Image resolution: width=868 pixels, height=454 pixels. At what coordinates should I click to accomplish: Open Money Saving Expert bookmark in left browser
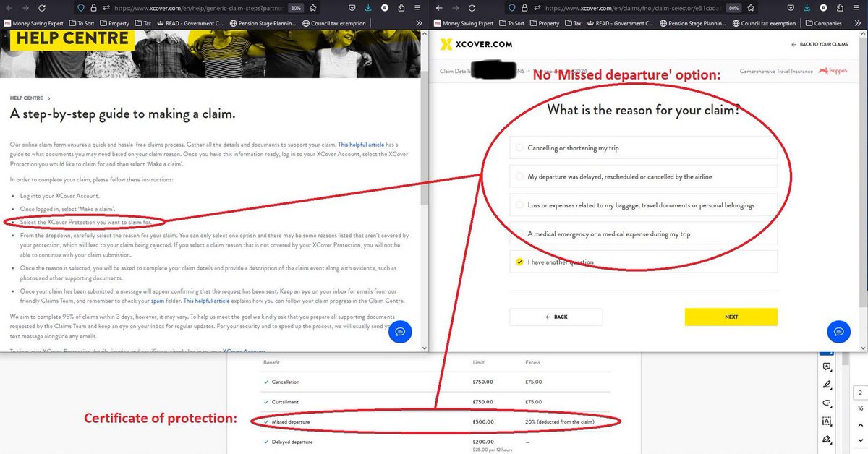[33, 23]
